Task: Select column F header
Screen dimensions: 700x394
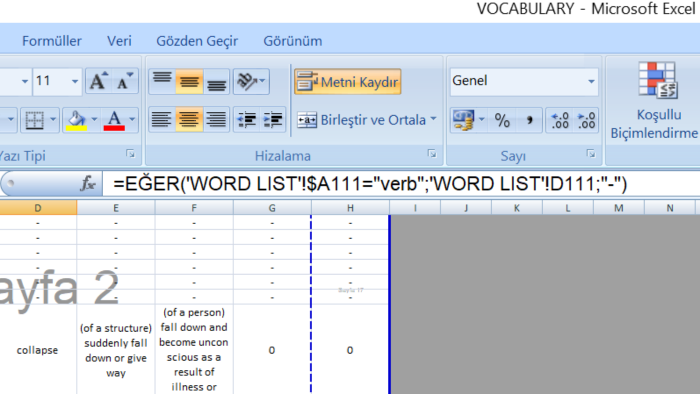Action: point(194,208)
